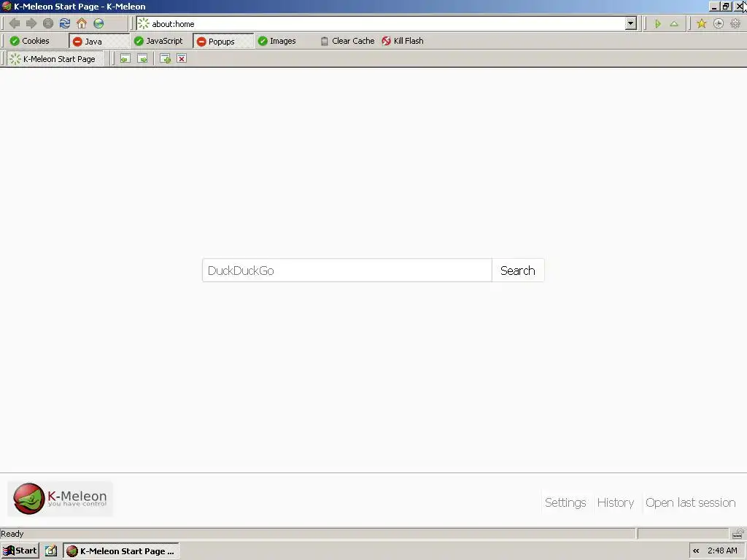Click the green Go arrow
The image size is (747, 560).
point(658,24)
